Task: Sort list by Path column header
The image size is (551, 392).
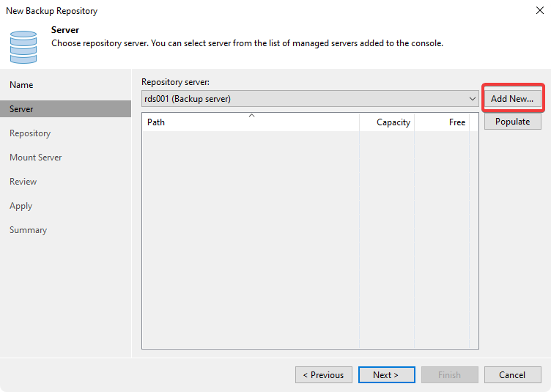Action: pos(249,122)
